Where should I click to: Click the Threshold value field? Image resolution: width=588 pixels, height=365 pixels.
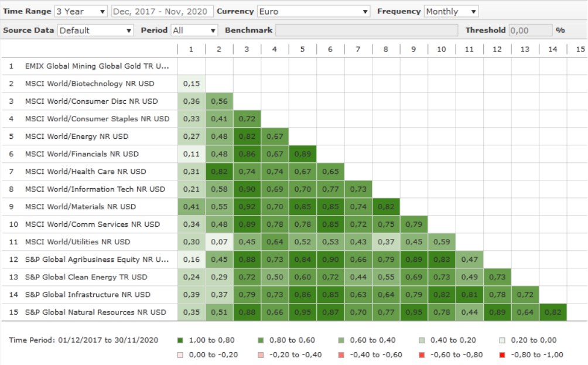[530, 30]
